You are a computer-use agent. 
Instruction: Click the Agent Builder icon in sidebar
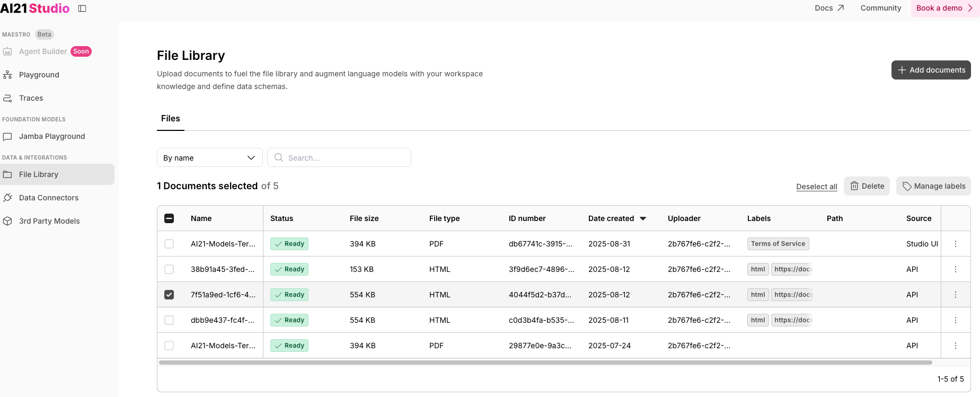click(x=7, y=51)
